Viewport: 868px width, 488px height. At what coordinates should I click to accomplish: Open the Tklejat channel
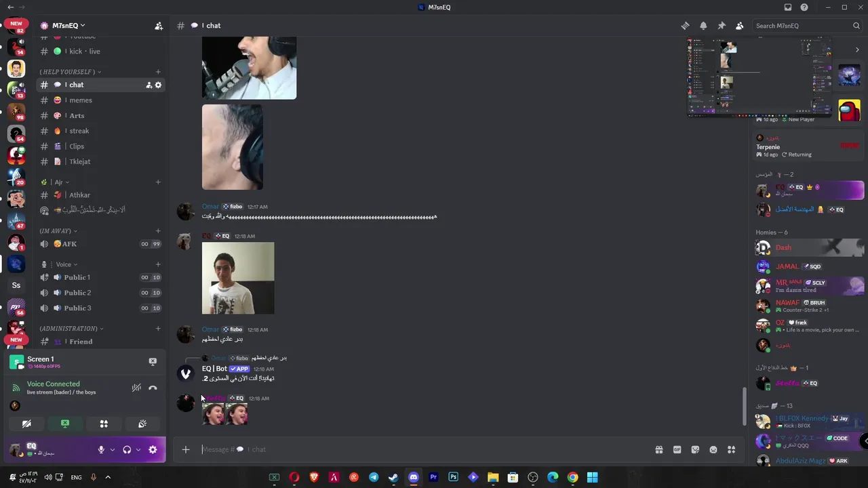point(100,161)
